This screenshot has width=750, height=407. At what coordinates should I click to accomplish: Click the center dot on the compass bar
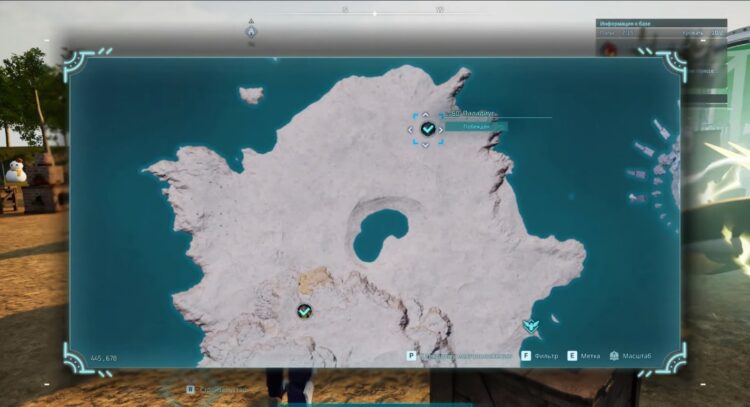click(x=375, y=14)
